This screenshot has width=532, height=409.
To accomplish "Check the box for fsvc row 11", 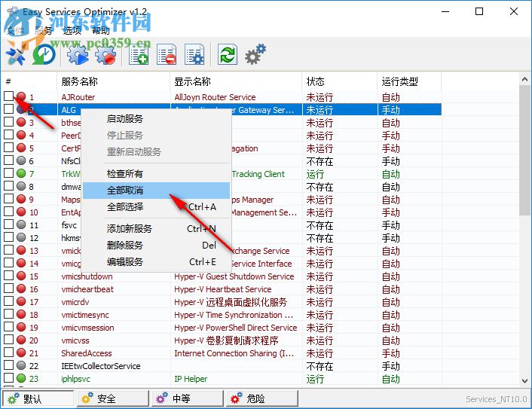I will click(x=8, y=224).
